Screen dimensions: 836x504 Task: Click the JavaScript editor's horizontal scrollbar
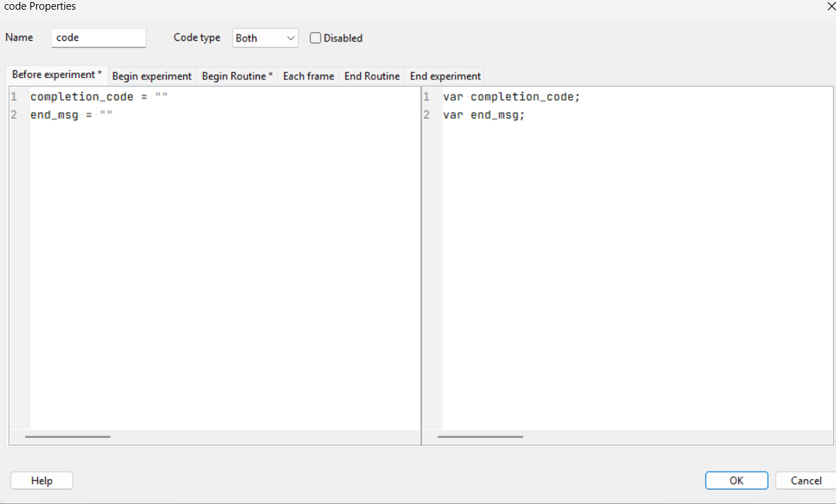point(480,436)
